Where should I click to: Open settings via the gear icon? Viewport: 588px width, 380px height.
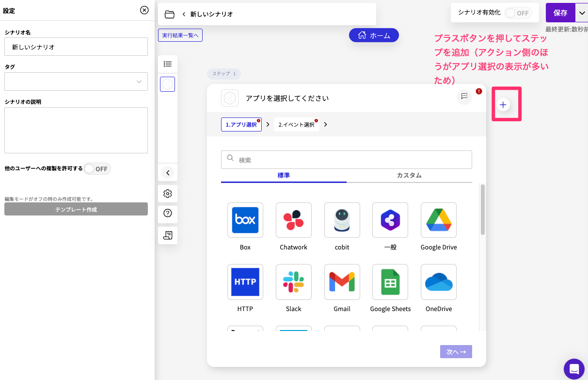tap(168, 194)
